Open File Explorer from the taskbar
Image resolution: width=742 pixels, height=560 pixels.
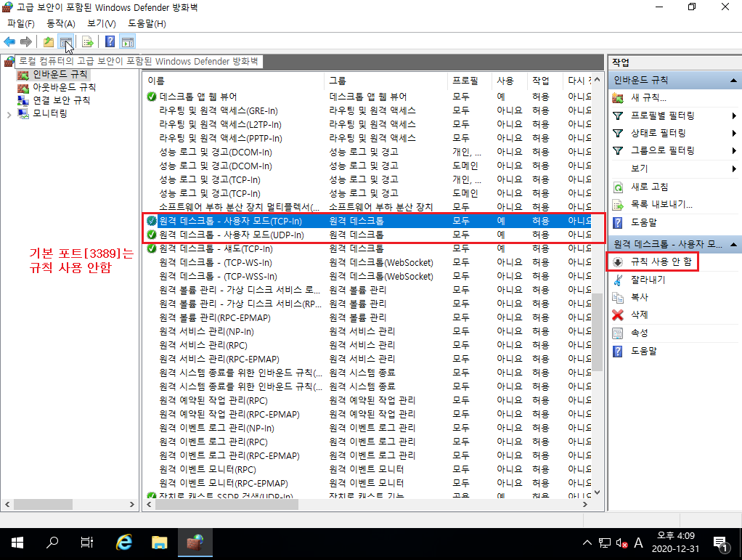(x=160, y=543)
